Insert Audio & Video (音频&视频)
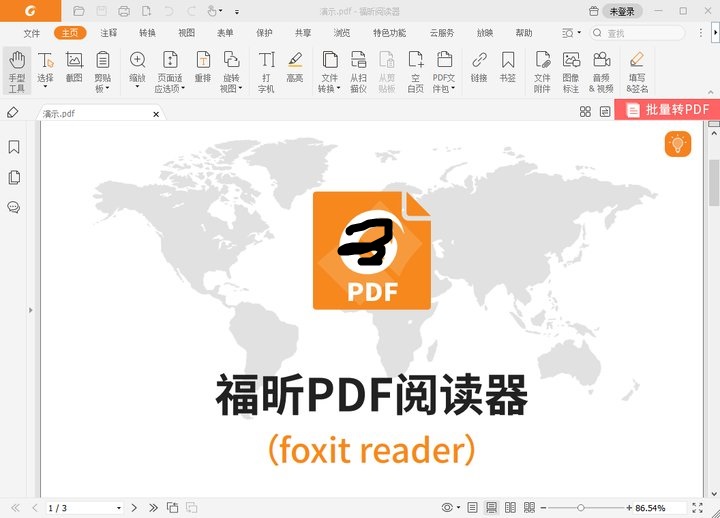This screenshot has height=518, width=720. [601, 72]
